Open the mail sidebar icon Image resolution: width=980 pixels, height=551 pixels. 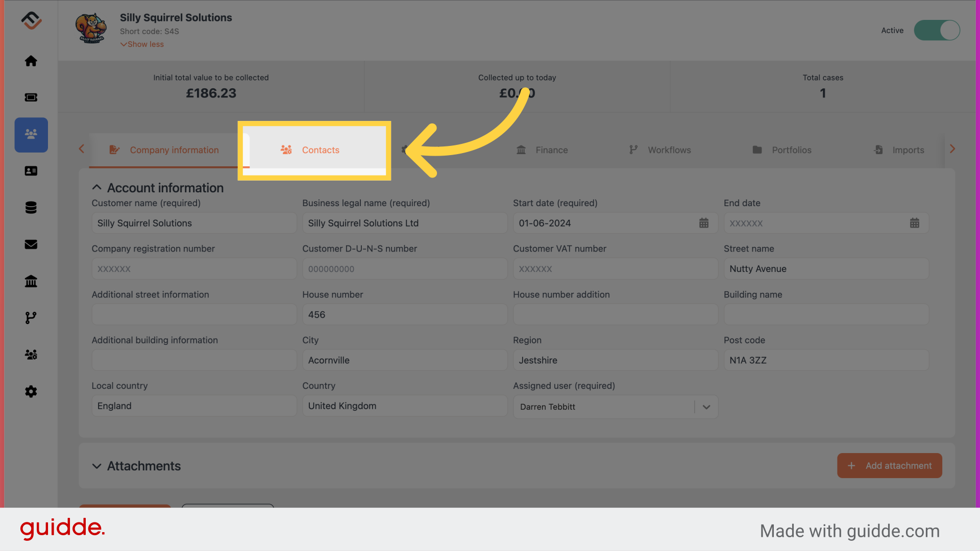(x=31, y=244)
